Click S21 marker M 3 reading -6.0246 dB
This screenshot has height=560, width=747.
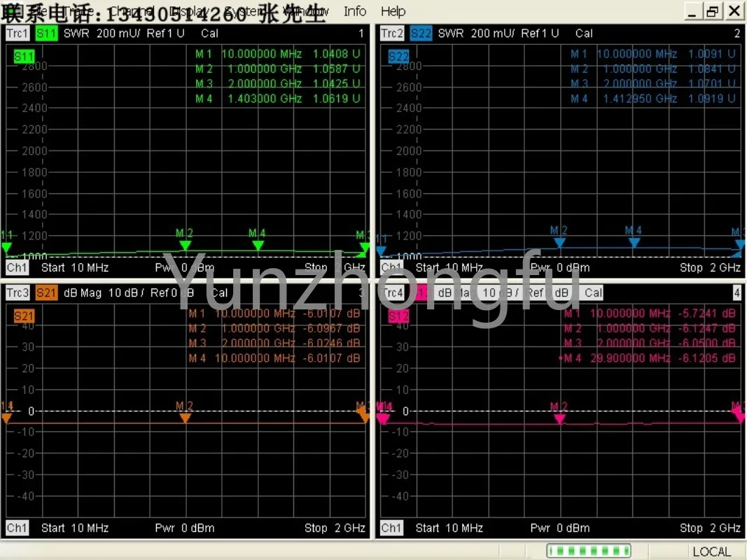click(x=274, y=343)
